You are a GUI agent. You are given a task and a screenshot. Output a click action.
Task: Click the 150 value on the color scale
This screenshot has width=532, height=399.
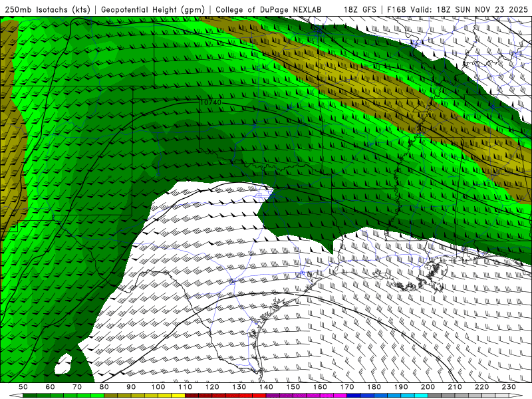click(x=293, y=387)
